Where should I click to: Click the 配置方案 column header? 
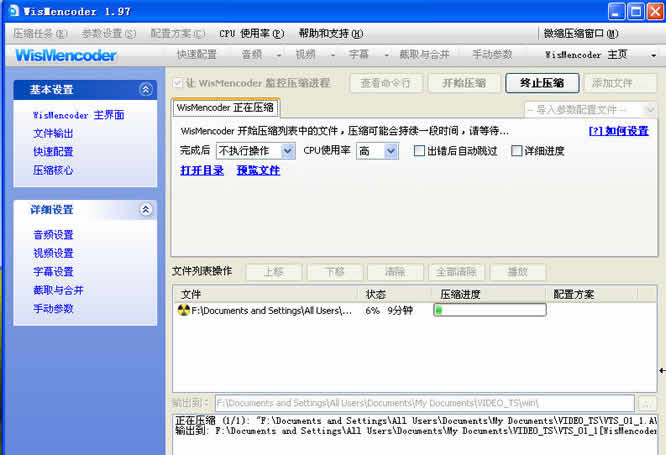(x=591, y=294)
